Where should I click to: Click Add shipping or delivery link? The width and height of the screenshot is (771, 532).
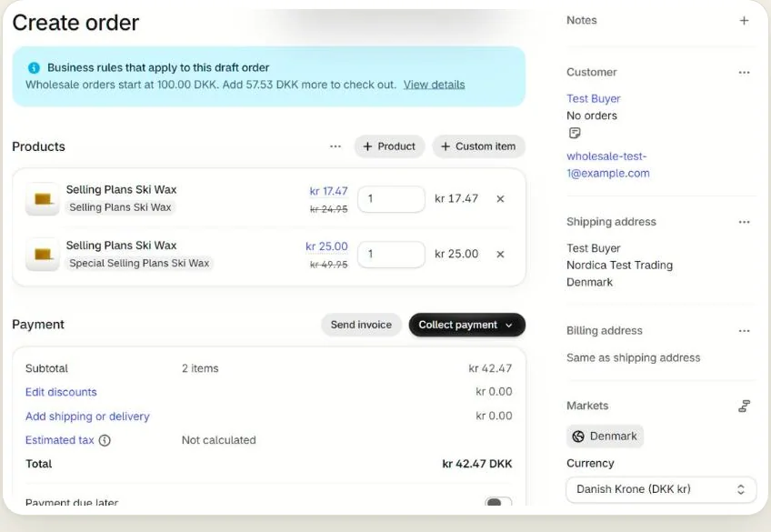(87, 417)
